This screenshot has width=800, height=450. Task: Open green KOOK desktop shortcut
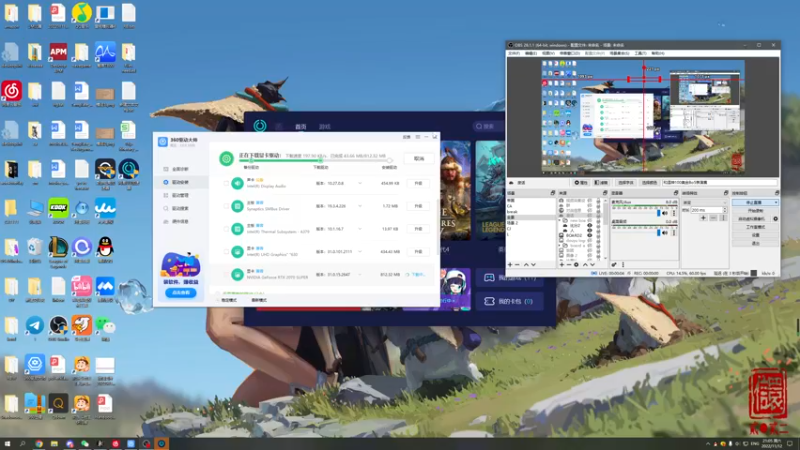(58, 208)
